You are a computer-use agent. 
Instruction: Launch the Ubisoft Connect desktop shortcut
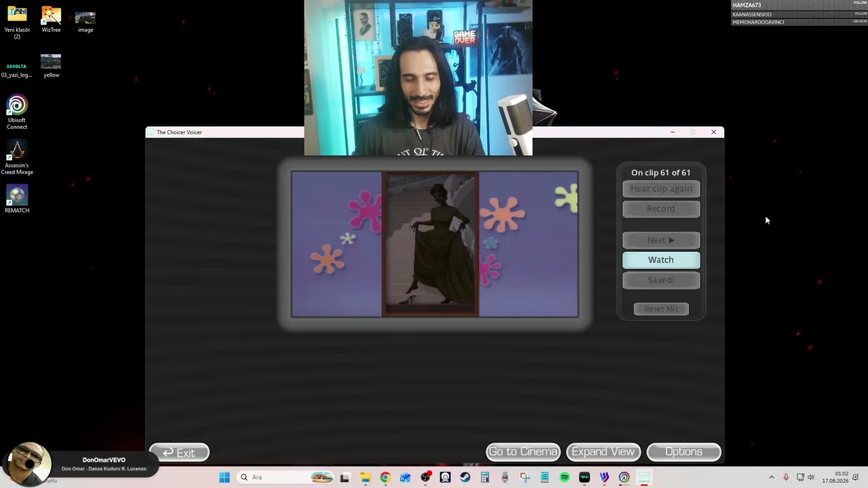point(17,113)
